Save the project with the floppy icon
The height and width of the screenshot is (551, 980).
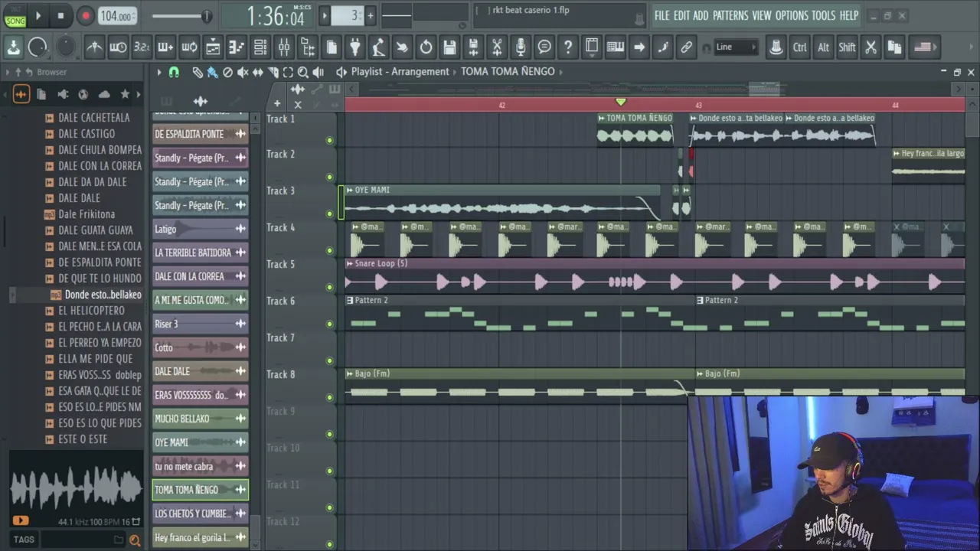449,47
